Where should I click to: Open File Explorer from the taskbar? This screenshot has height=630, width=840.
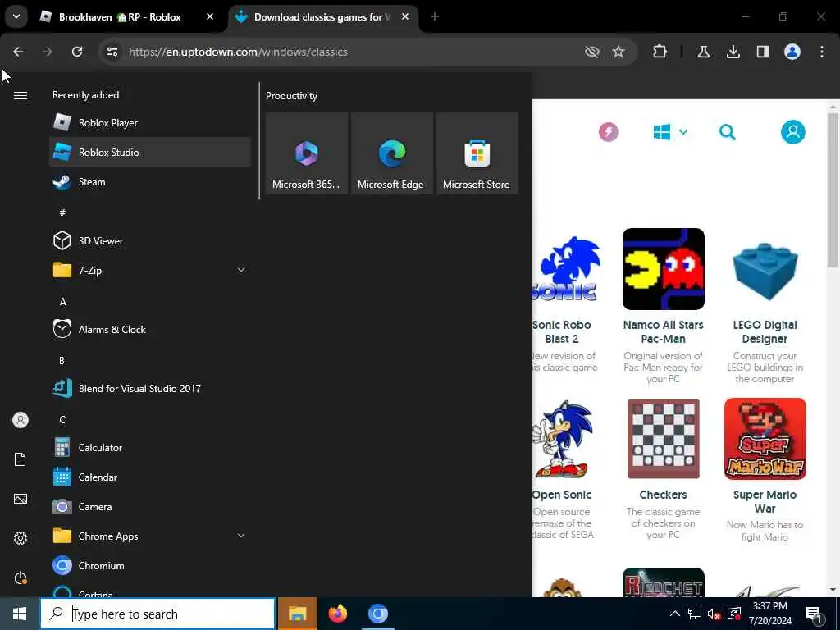click(297, 614)
